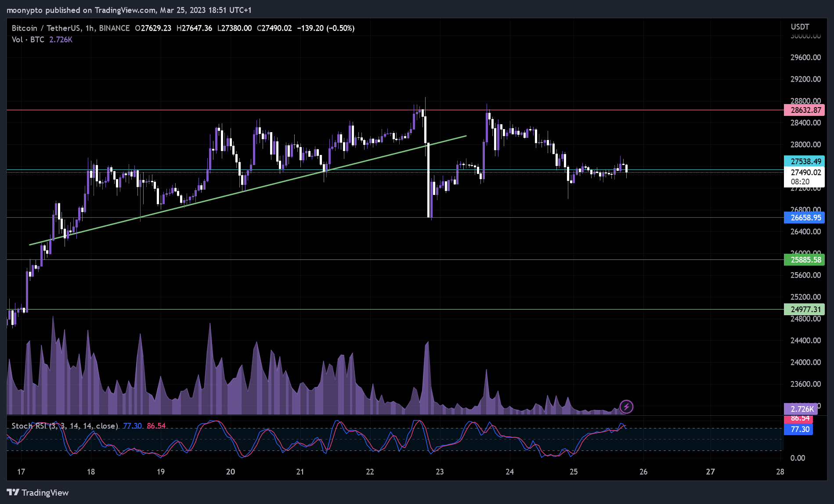Screen dimensions: 834x504
Task: Click the light green 24977.31 price label
Action: coord(804,310)
